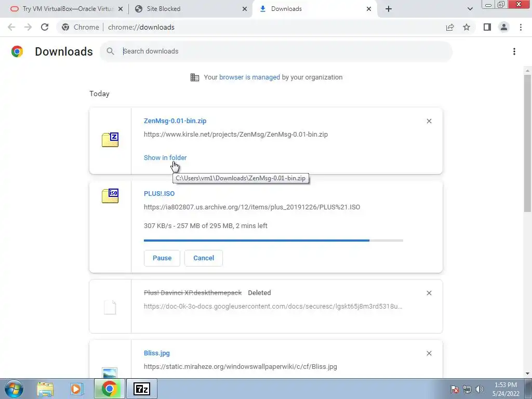Image resolution: width=532 pixels, height=399 pixels.
Task: Click the PLUS!.ISO download progress bar
Action: 273,241
